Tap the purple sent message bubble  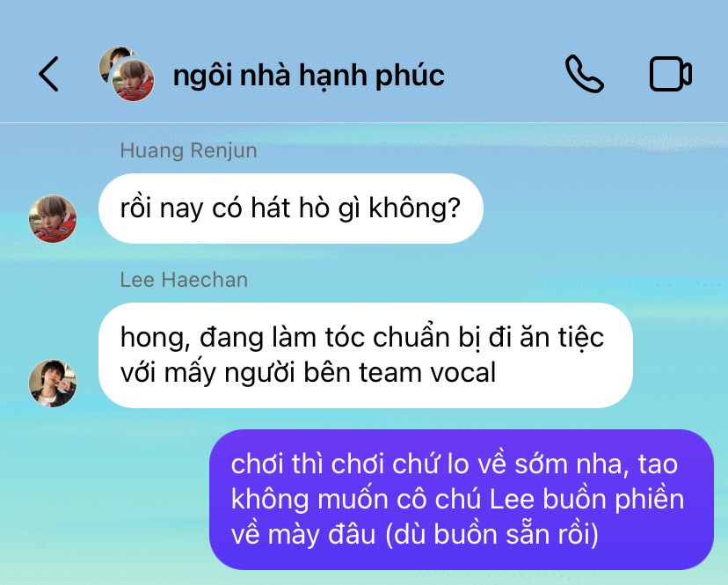462,500
